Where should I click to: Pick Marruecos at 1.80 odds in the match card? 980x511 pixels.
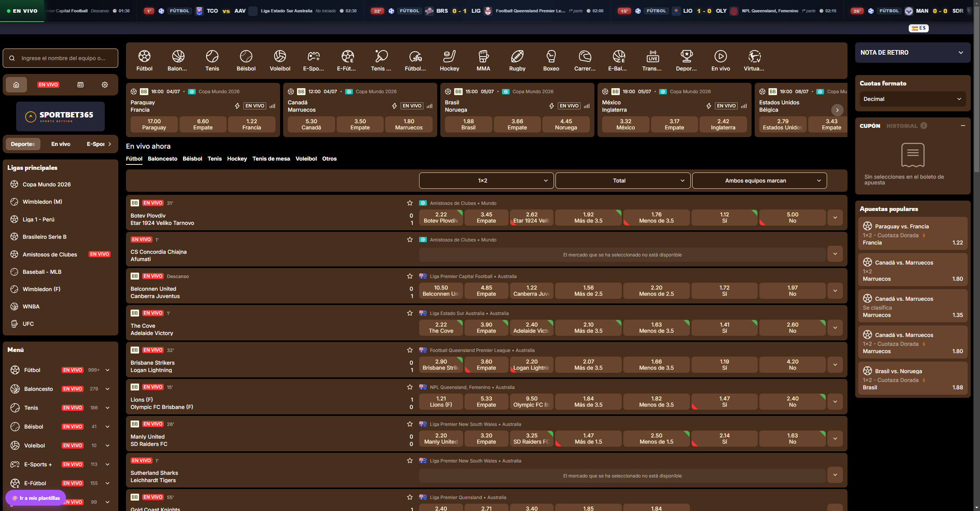pos(409,124)
